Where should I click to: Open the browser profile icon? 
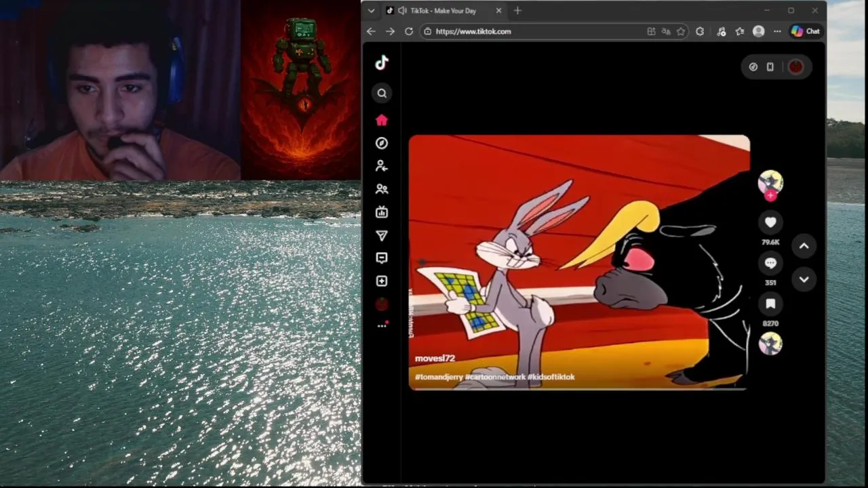(759, 31)
